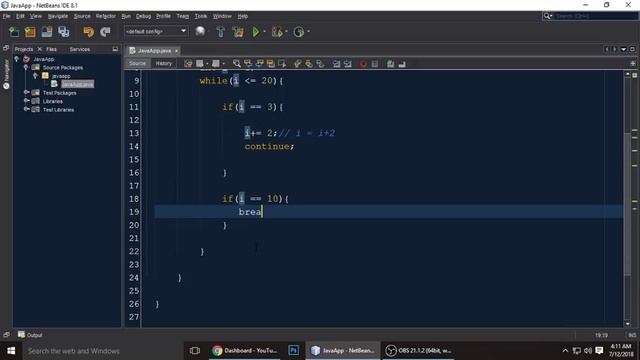Toggle Highlight Search in editor toolbar
This screenshot has width=640, height=360.
pos(270,64)
